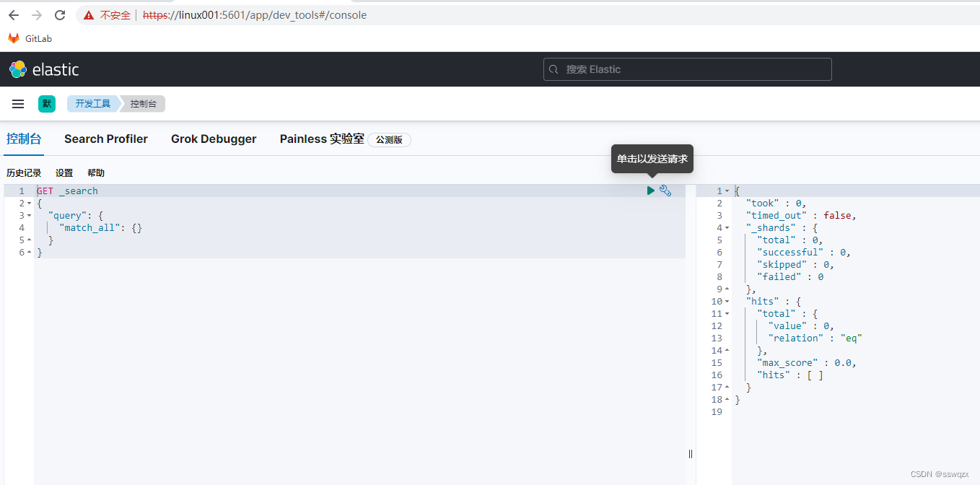
Task: Open request options with the wrench icon
Action: coord(665,190)
